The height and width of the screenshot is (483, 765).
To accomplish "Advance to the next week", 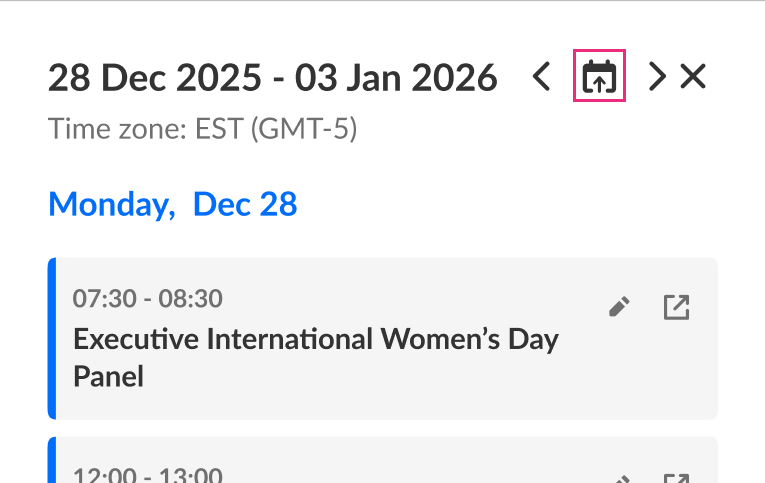I will coord(656,77).
